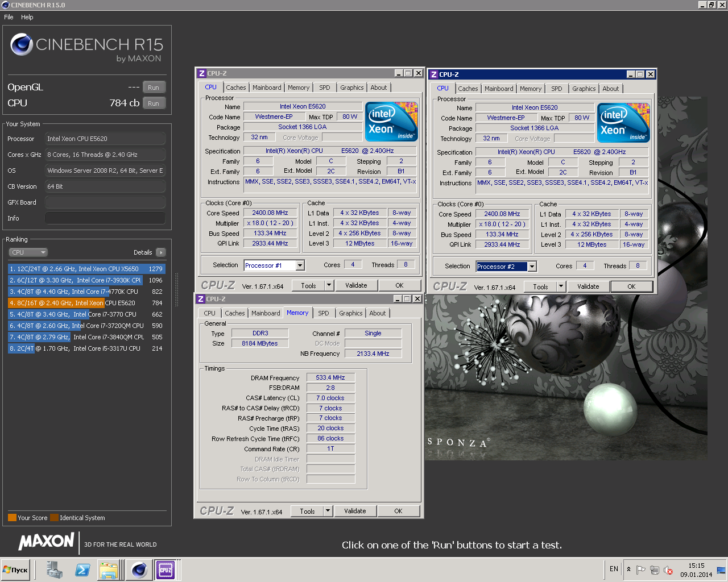This screenshot has height=582, width=728.
Task: Select ranking row Core i7-3720QM score 590
Action: click(x=86, y=326)
